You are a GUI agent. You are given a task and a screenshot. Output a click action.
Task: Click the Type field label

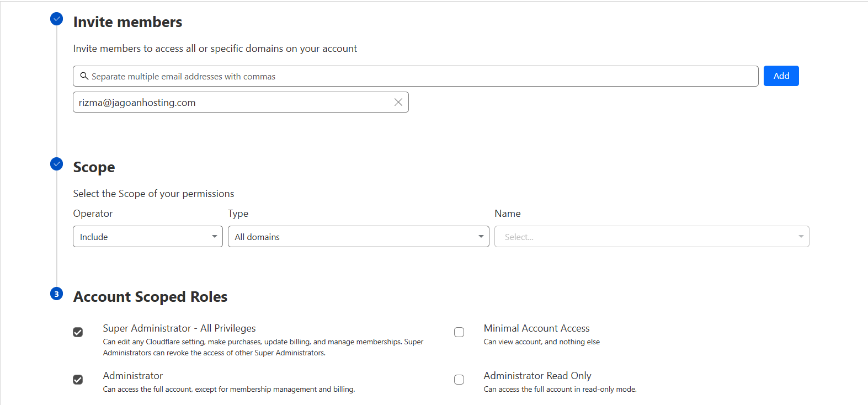(x=238, y=214)
